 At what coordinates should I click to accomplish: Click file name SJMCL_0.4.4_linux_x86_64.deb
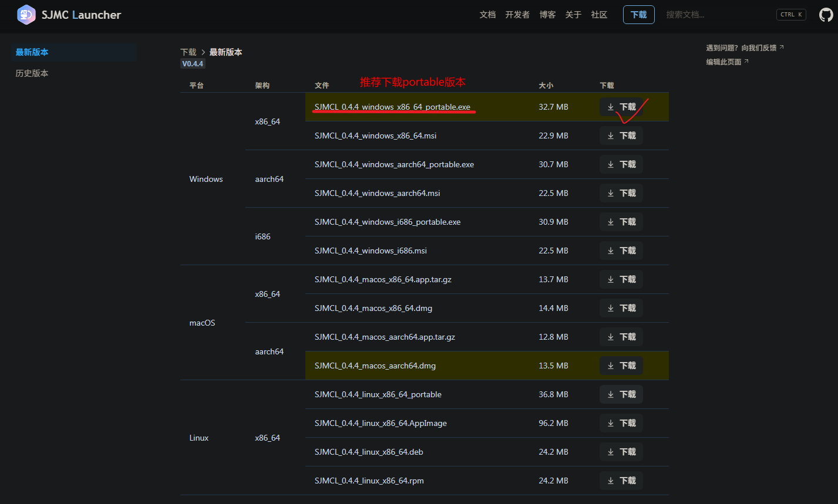369,452
